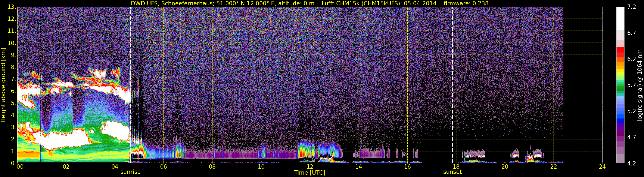
Task: Click the height axis tick '6.'
Action: [x=13, y=91]
